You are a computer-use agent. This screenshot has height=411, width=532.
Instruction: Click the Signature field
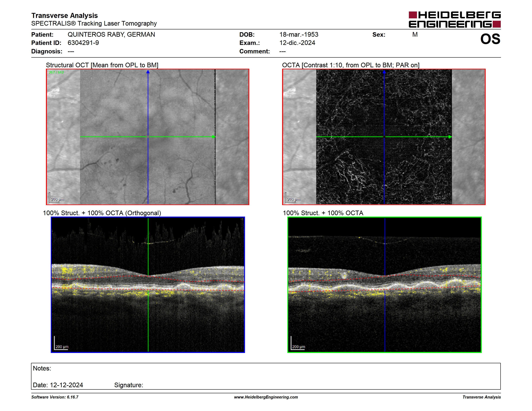tap(129, 385)
